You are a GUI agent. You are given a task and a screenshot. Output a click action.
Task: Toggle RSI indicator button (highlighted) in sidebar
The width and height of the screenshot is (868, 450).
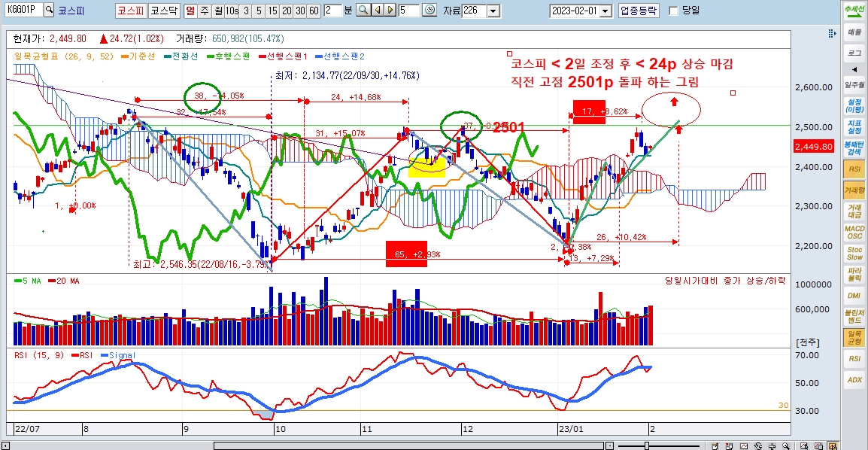[x=854, y=169]
